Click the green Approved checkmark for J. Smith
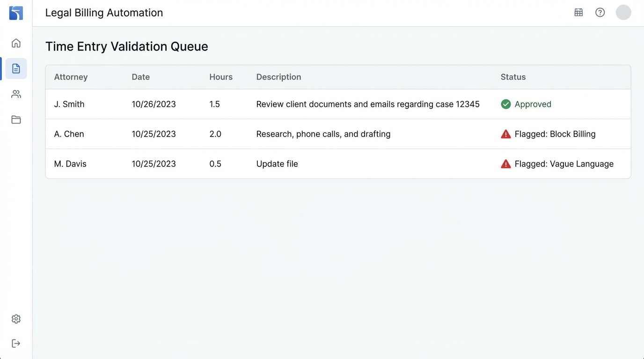This screenshot has width=644, height=359. [506, 104]
